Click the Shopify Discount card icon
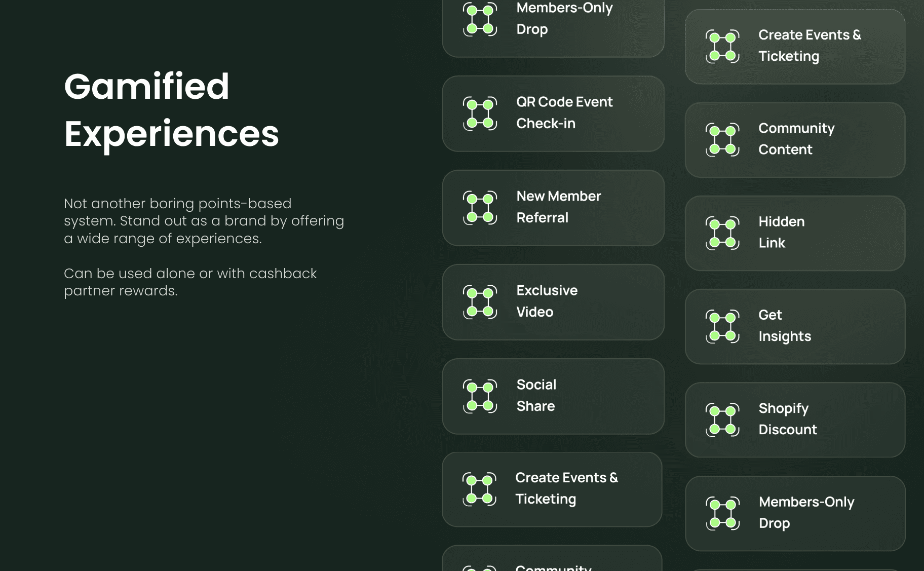This screenshot has width=924, height=571. (722, 420)
